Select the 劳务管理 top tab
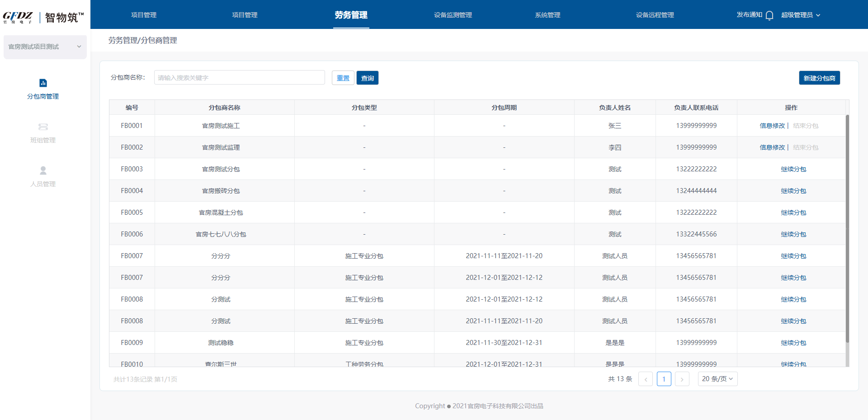The image size is (868, 420). pos(351,15)
